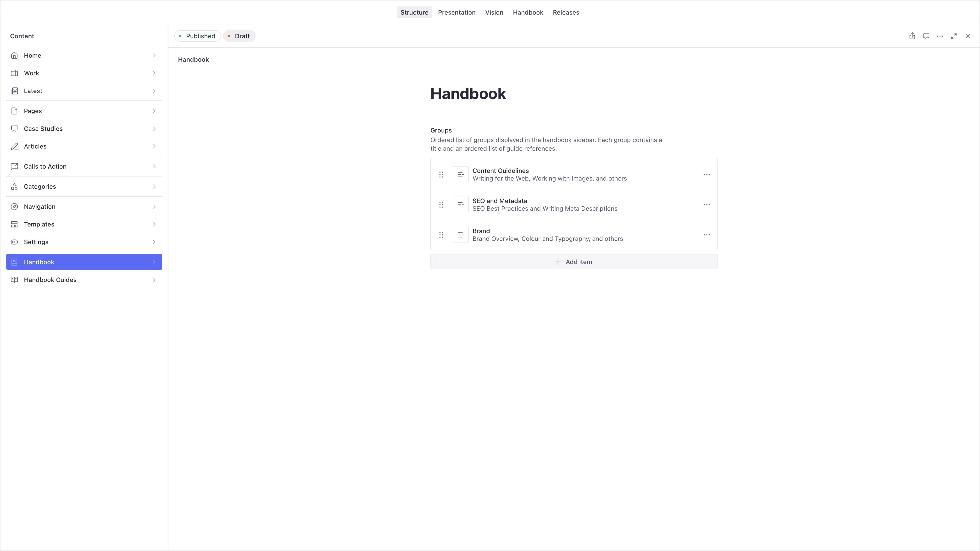Click the share icon in document header
The image size is (980, 551).
point(912,36)
